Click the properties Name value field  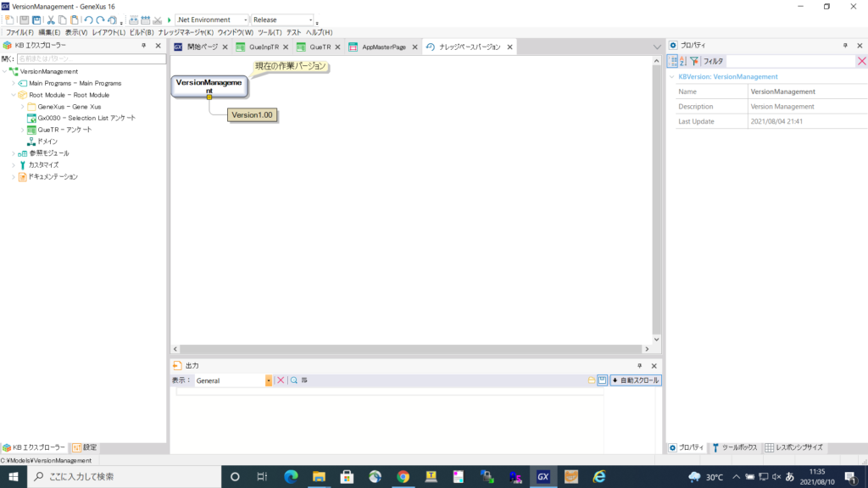pos(808,91)
